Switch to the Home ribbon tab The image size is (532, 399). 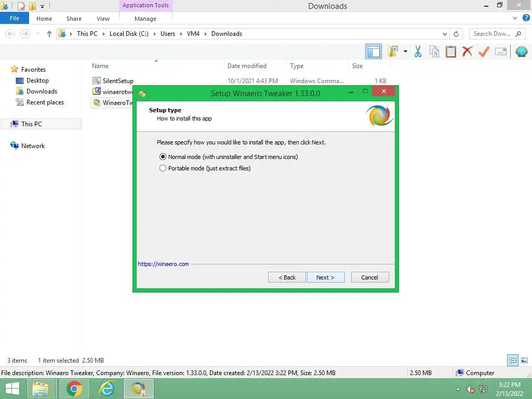coord(44,19)
